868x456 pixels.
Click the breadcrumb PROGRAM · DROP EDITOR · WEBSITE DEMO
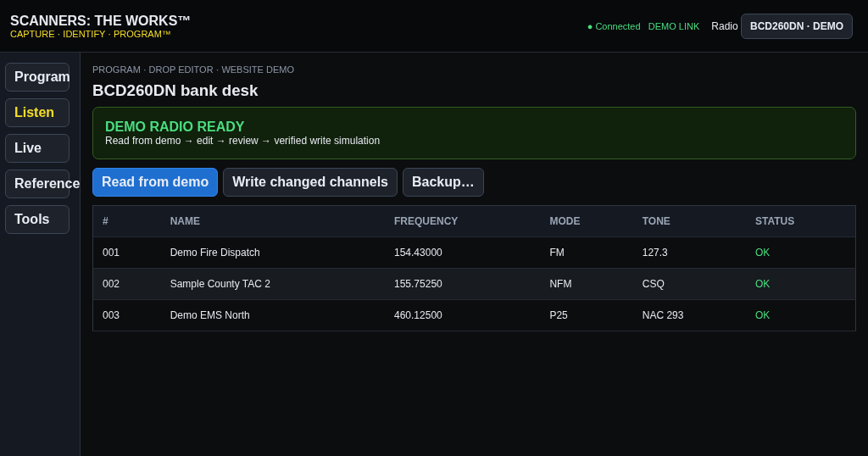click(x=193, y=70)
